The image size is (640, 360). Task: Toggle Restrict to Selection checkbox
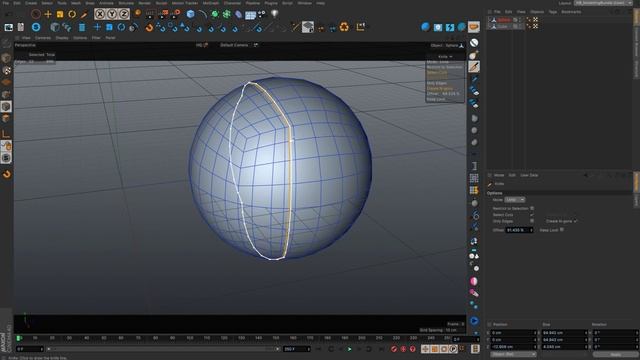[x=532, y=208]
